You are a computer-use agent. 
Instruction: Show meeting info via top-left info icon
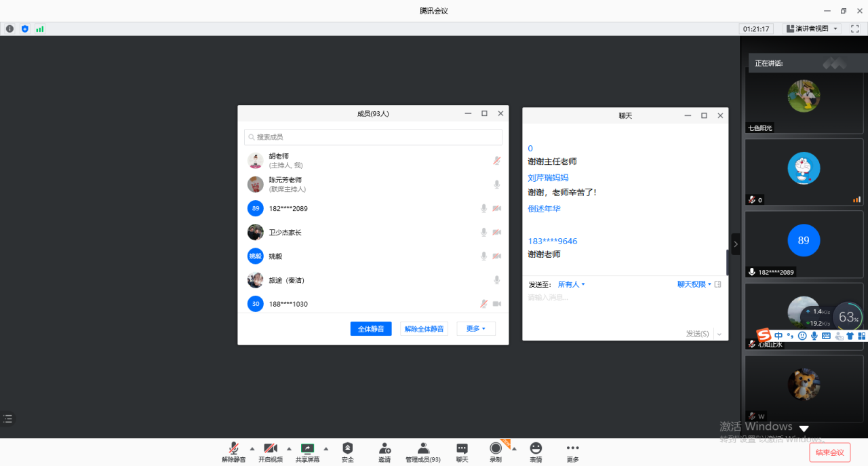[x=9, y=28]
